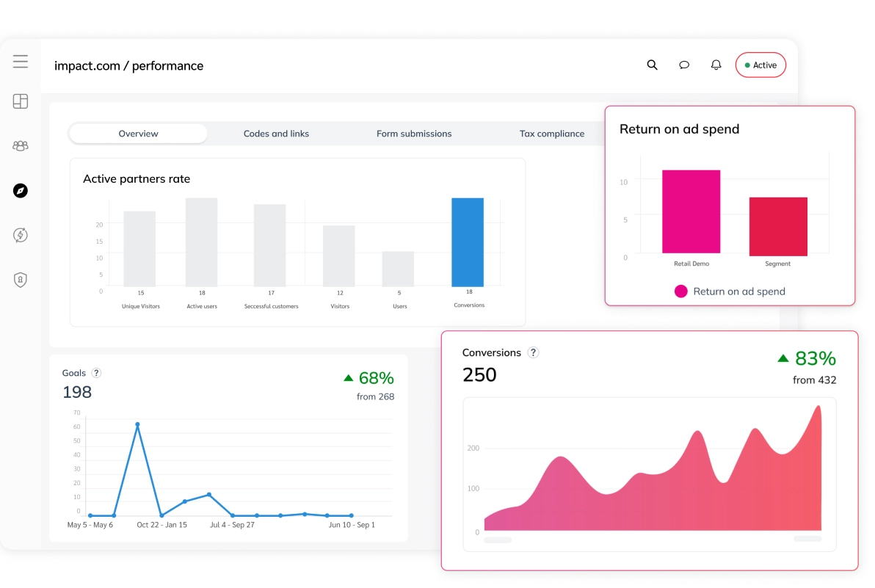
Task: Open the chat messages icon
Action: tap(684, 65)
